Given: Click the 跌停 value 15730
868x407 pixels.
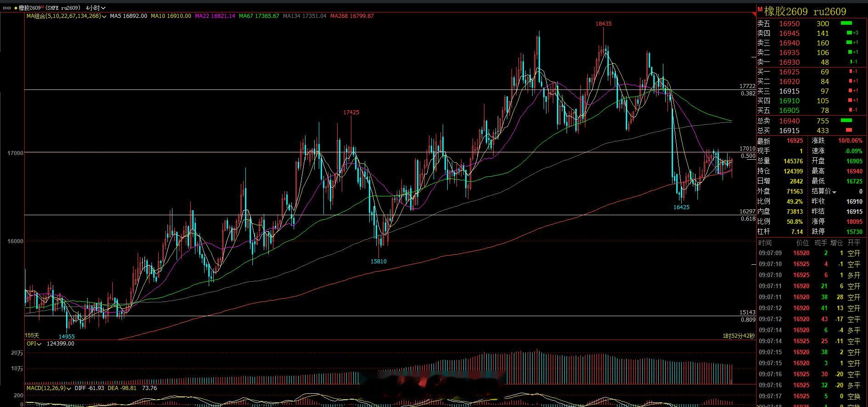Looking at the screenshot, I should coord(854,232).
